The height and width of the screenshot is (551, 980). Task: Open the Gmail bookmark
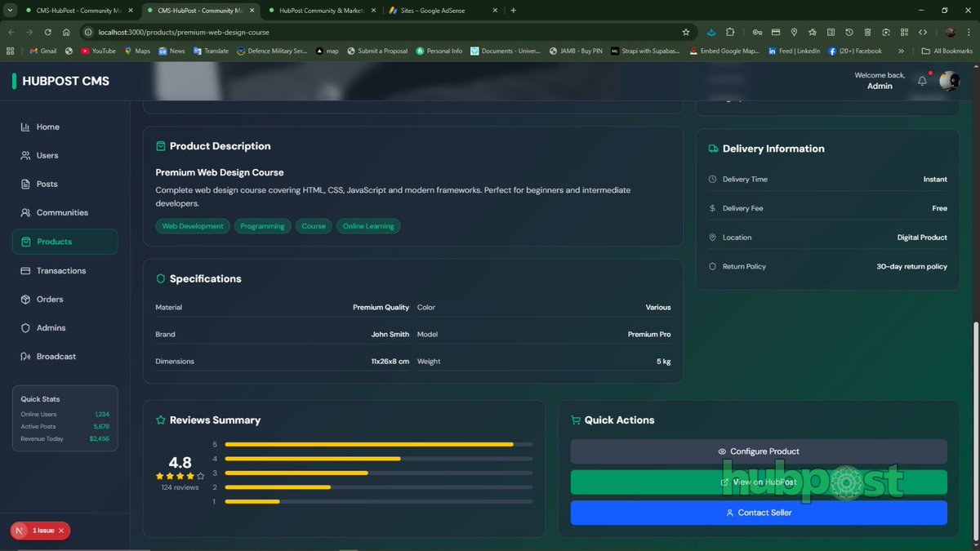[42, 51]
